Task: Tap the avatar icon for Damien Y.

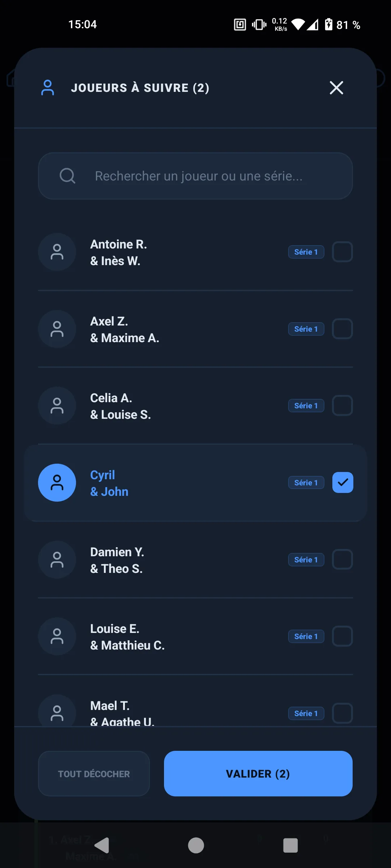Action: point(57,559)
